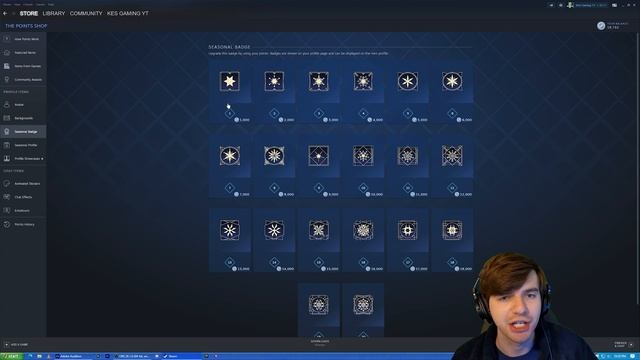Select Emoticons icon in sidebar
This screenshot has width=640, height=360.
[7, 211]
